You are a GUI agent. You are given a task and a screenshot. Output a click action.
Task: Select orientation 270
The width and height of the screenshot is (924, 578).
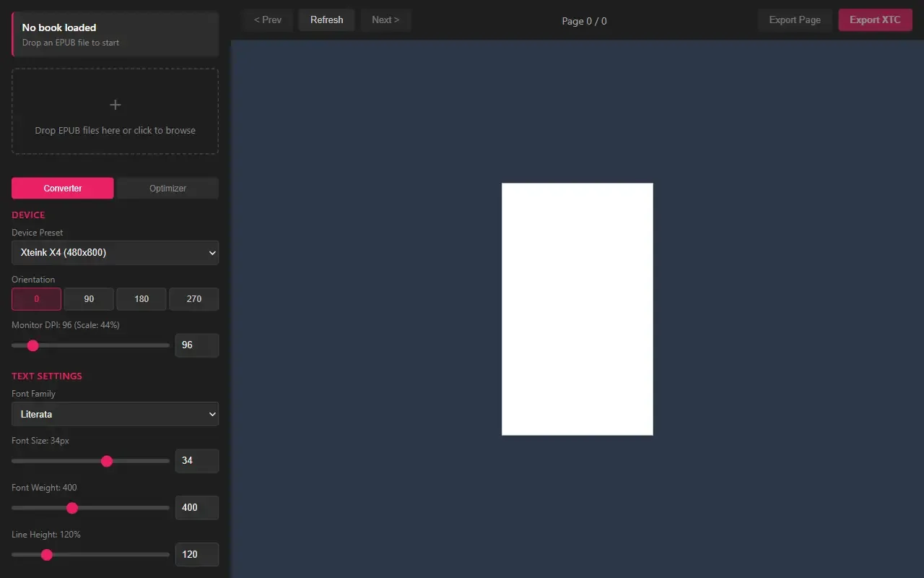click(x=194, y=299)
